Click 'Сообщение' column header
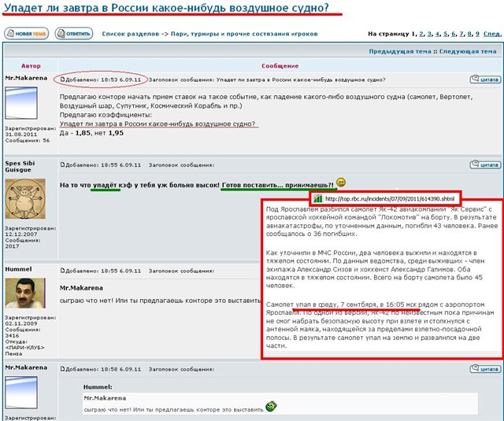Screen dimensions: 504x421 (280, 66)
